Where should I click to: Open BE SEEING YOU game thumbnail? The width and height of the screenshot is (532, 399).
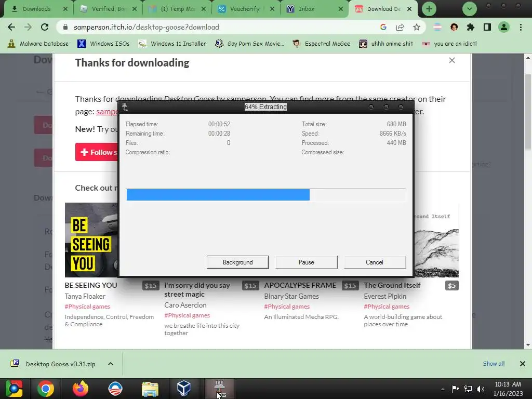point(91,240)
